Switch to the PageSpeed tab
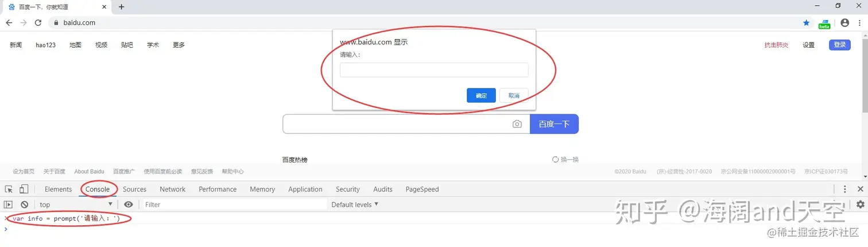The image size is (868, 247). 422,189
